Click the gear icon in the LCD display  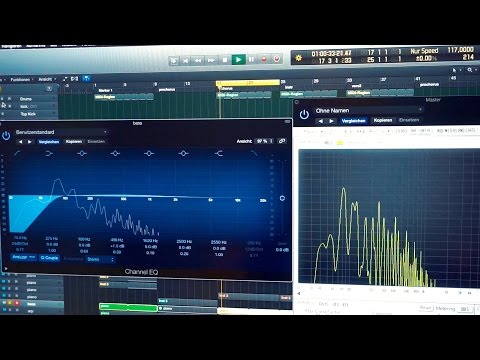point(299,58)
